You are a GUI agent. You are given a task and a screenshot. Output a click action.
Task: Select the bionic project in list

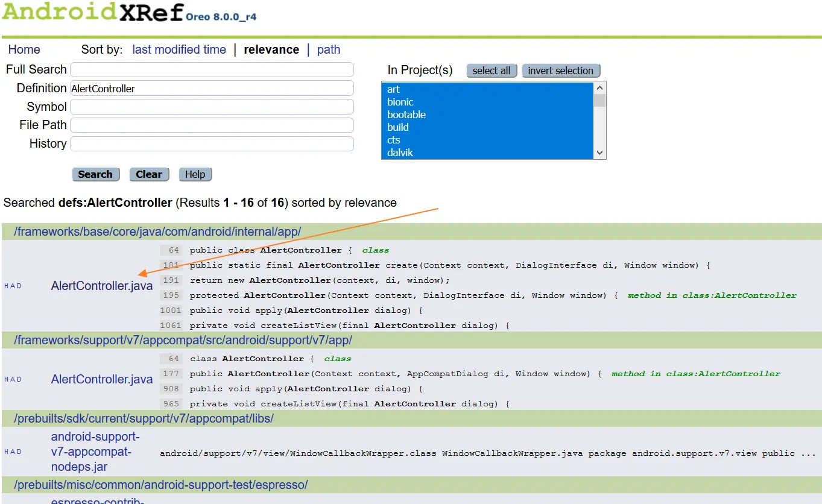(x=488, y=102)
